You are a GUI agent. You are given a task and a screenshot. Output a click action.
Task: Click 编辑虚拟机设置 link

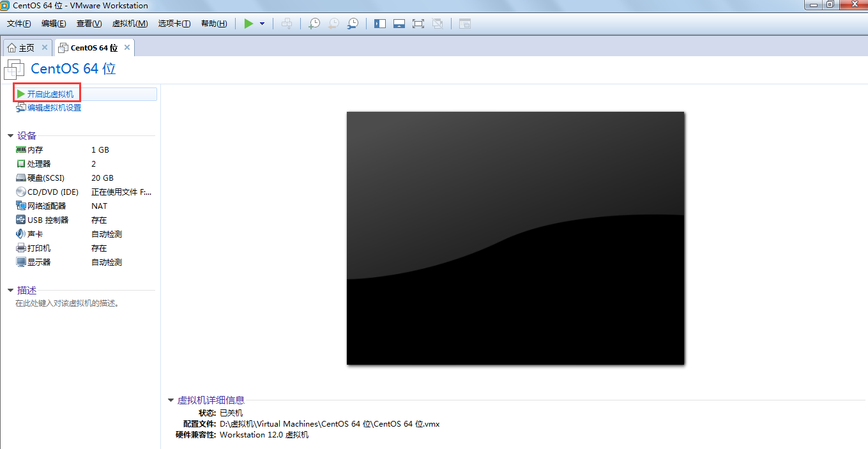pyautogui.click(x=54, y=108)
